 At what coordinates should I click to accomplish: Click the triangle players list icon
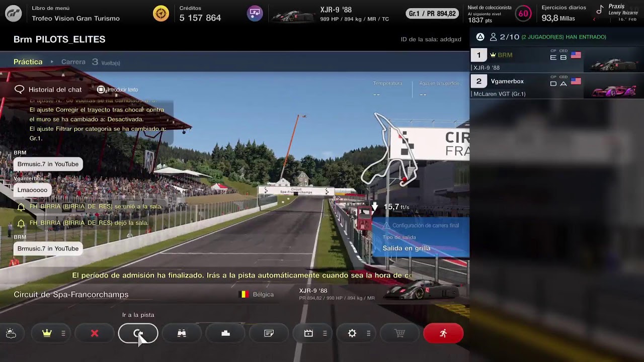point(480,37)
